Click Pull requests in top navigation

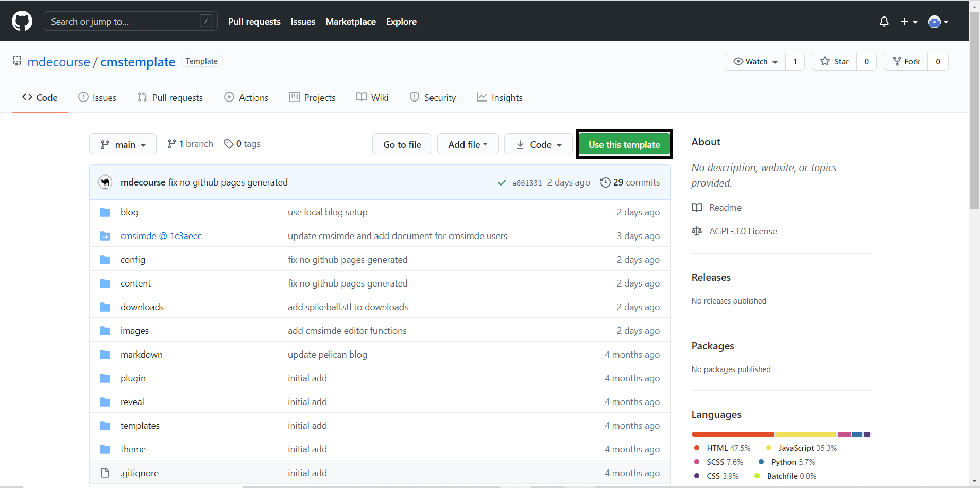[x=254, y=22]
